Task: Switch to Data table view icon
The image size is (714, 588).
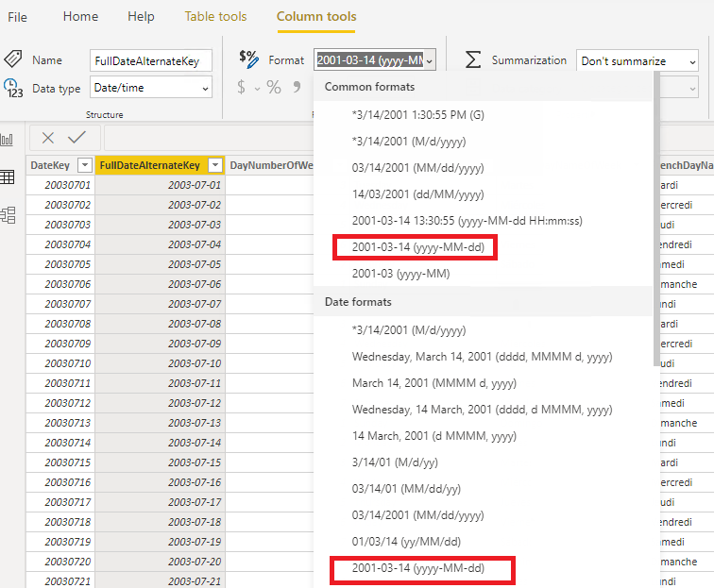Action: (8, 177)
